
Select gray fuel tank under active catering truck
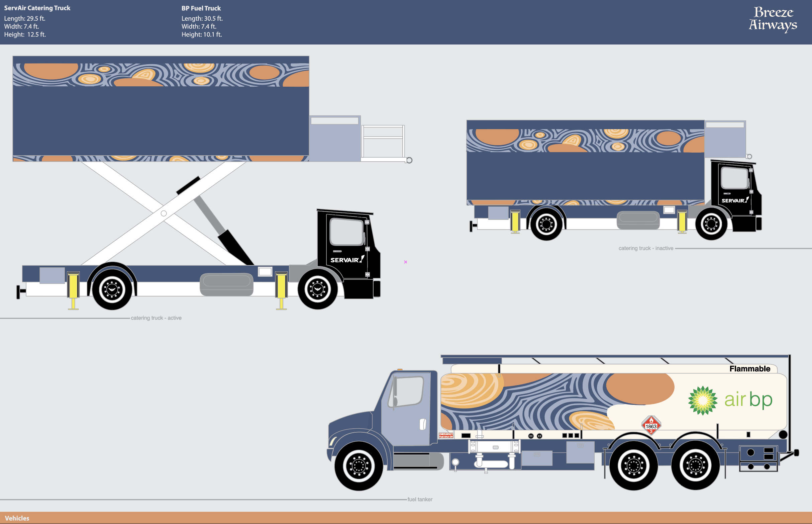point(226,284)
